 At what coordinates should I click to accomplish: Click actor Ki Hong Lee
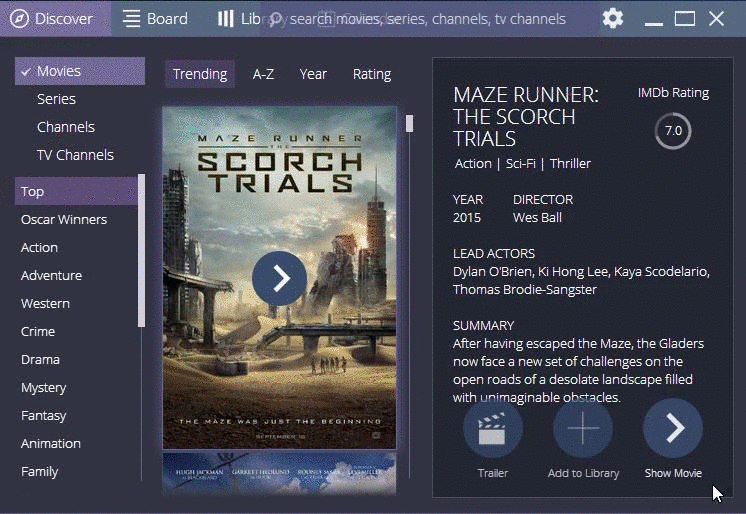coord(573,272)
